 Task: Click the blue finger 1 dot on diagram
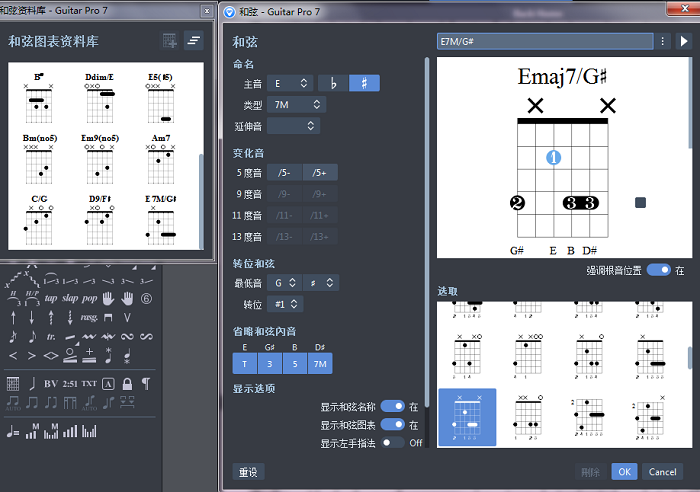554,158
